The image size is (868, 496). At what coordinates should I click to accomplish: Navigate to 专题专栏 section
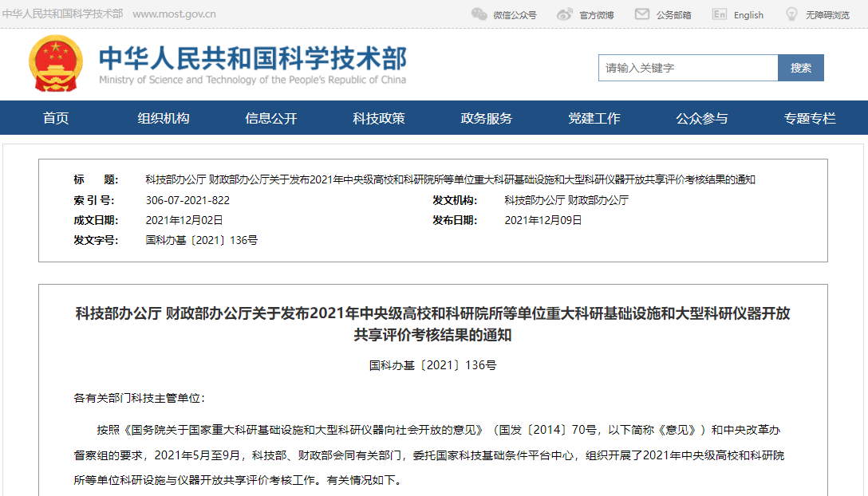tap(810, 118)
